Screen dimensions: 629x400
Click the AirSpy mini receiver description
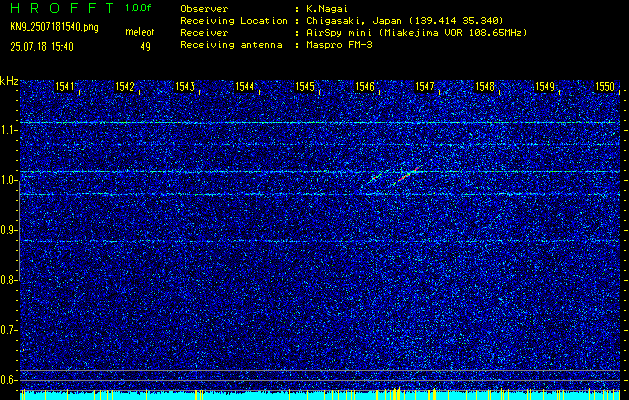click(416, 33)
